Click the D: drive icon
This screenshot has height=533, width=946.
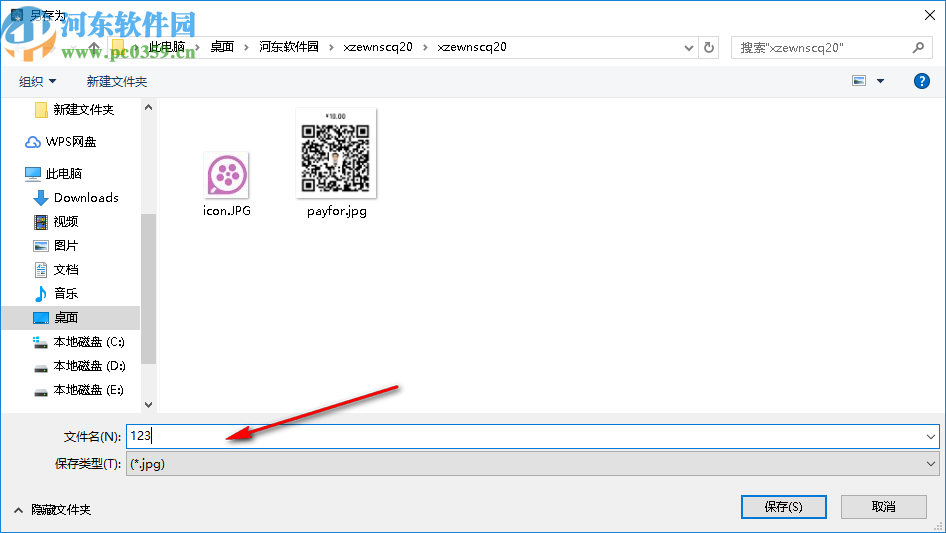pos(40,368)
